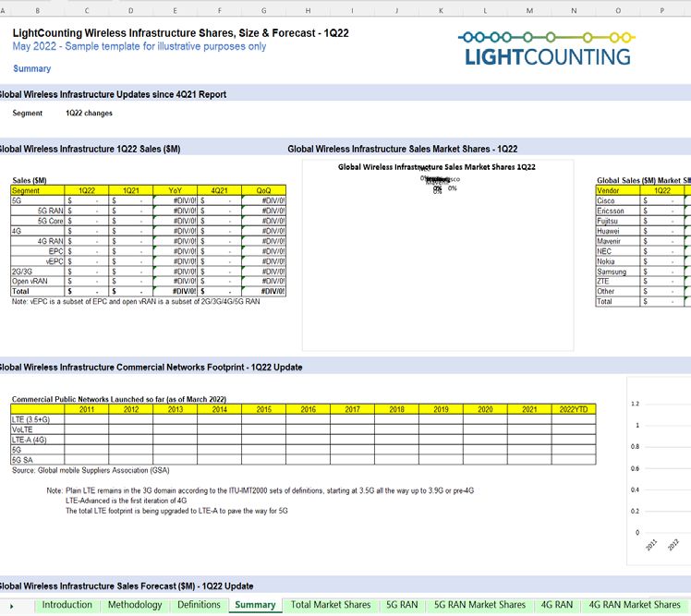Viewport: 691px width, 616px height.
Task: Select the VoLTE row label
Action: pyautogui.click(x=38, y=429)
